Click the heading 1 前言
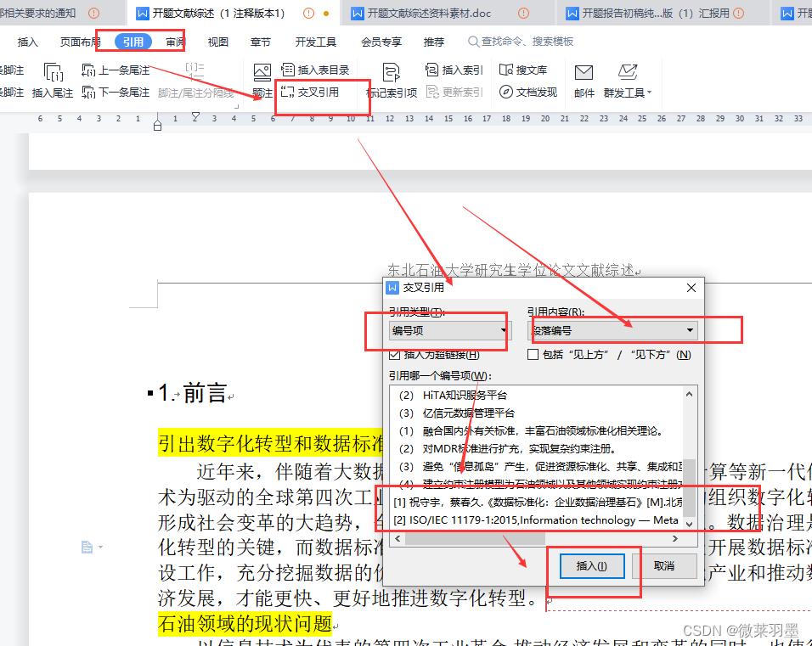Screen dimensions: 812x646 [192, 393]
